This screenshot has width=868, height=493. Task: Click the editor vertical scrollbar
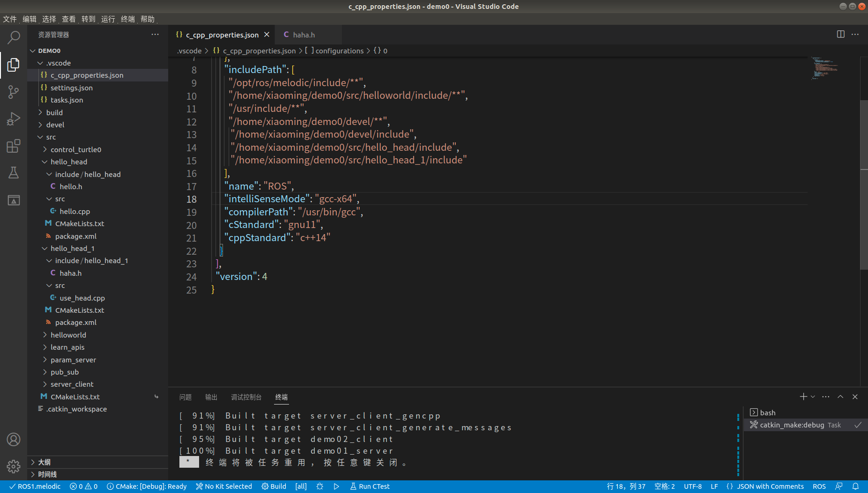[864, 185]
